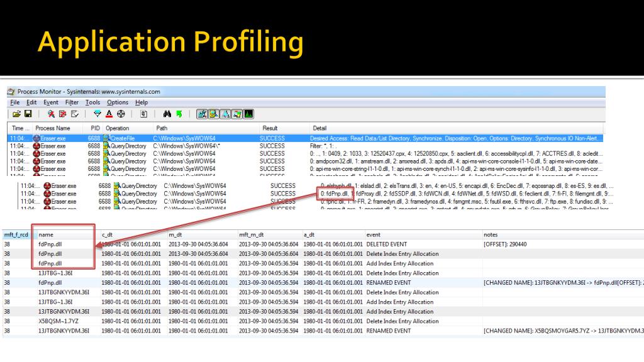644x362 pixels.
Task: Select the '[OFFSET]: 290440' note
Action: pyautogui.click(x=505, y=244)
